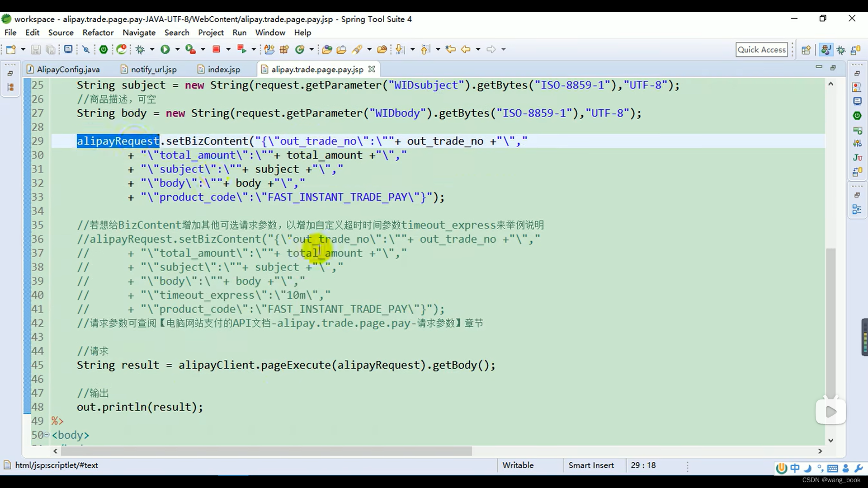Close the alipay.trade.page.pay.jsp tab
The height and width of the screenshot is (488, 868).
coord(372,69)
